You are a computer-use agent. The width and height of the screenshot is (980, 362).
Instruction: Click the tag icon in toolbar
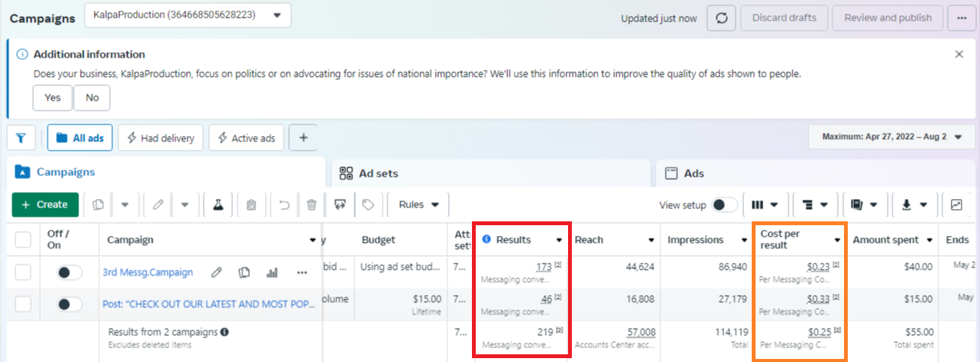coord(368,205)
